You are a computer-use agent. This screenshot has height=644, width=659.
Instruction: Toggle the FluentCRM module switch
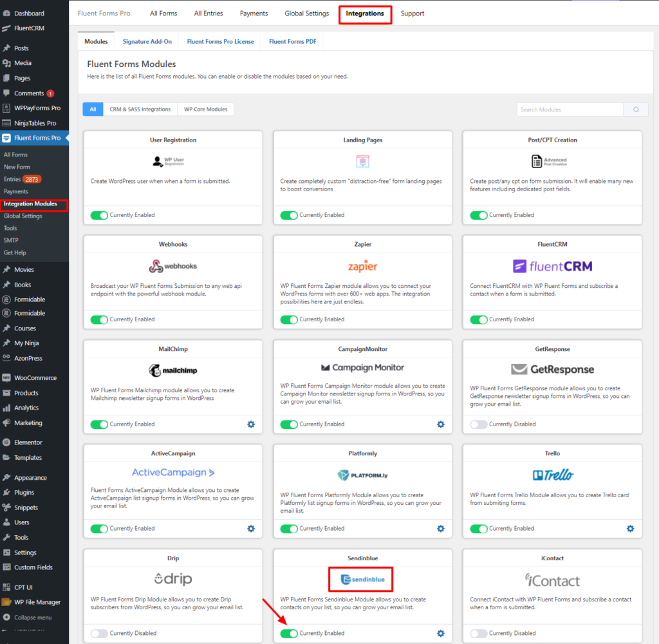(478, 319)
